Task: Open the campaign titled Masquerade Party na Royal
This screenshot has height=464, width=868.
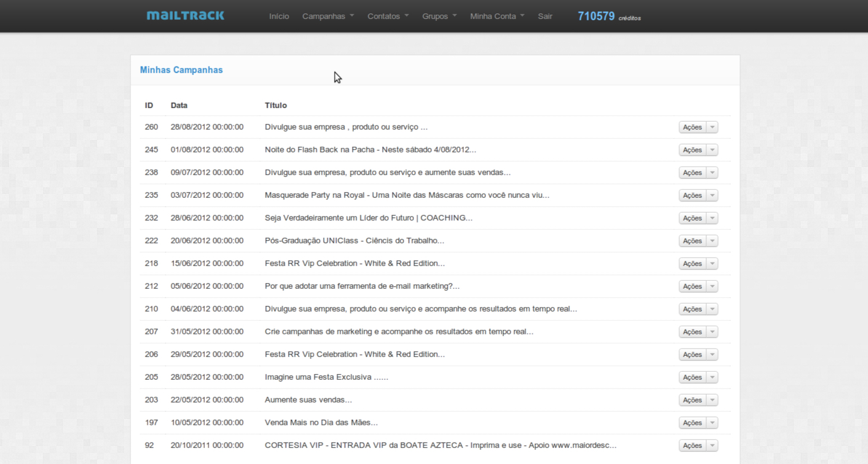Action: tap(406, 195)
